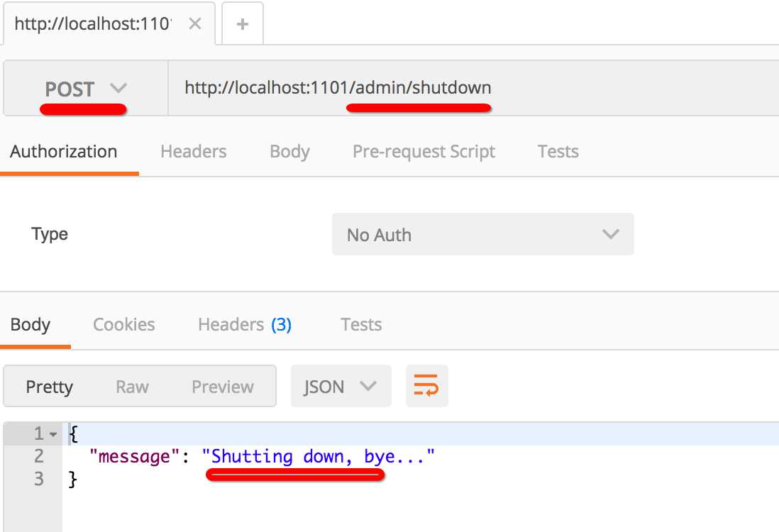
Task: View the response Headers (3) tab
Action: [x=245, y=325]
